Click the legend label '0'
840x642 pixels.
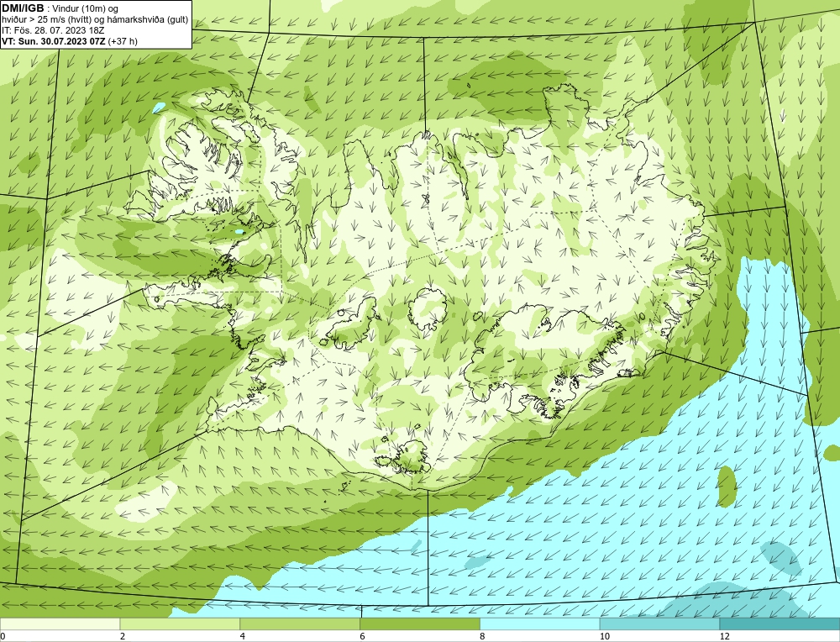click(3, 636)
